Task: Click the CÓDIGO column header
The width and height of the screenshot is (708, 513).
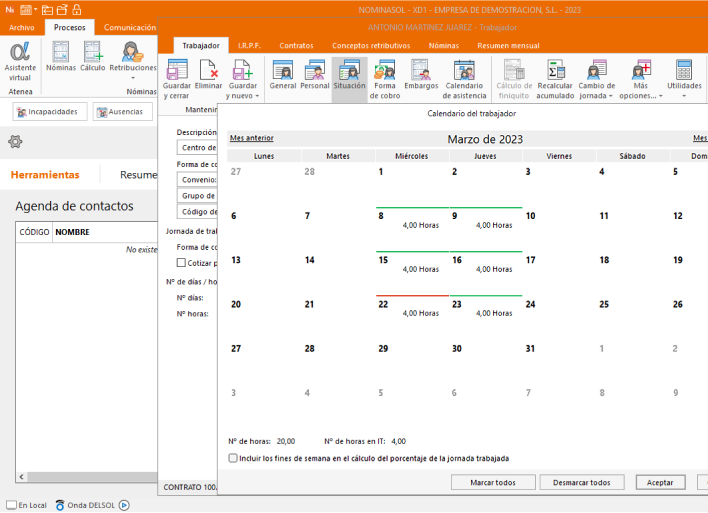Action: click(x=34, y=232)
